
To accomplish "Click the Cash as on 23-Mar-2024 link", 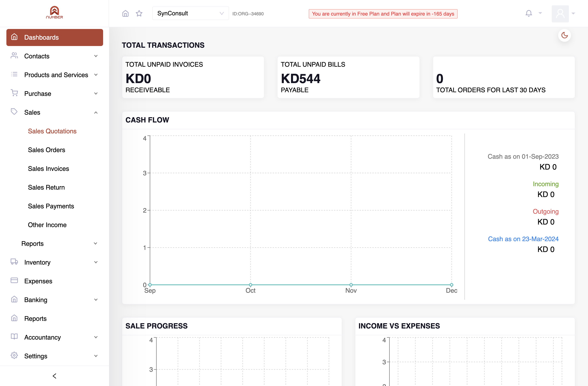I will point(523,239).
